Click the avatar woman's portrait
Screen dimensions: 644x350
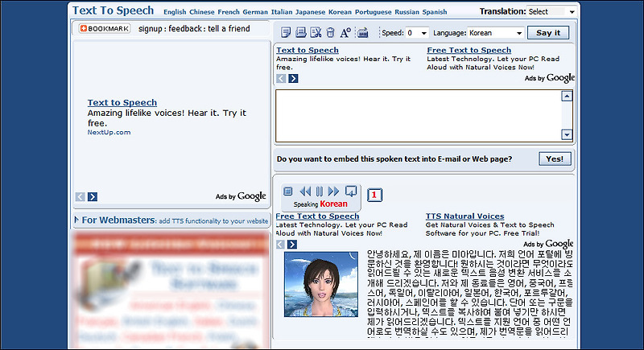(x=321, y=284)
